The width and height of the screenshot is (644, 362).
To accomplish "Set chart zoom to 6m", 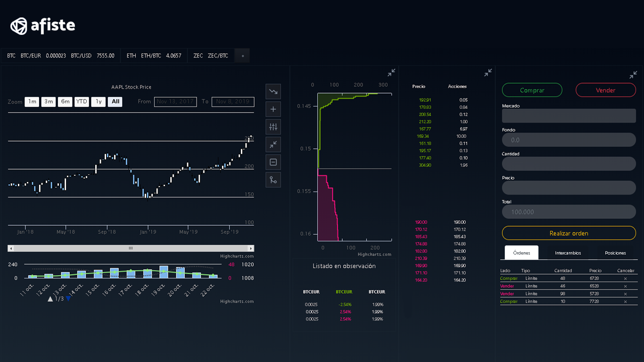I will point(65,102).
